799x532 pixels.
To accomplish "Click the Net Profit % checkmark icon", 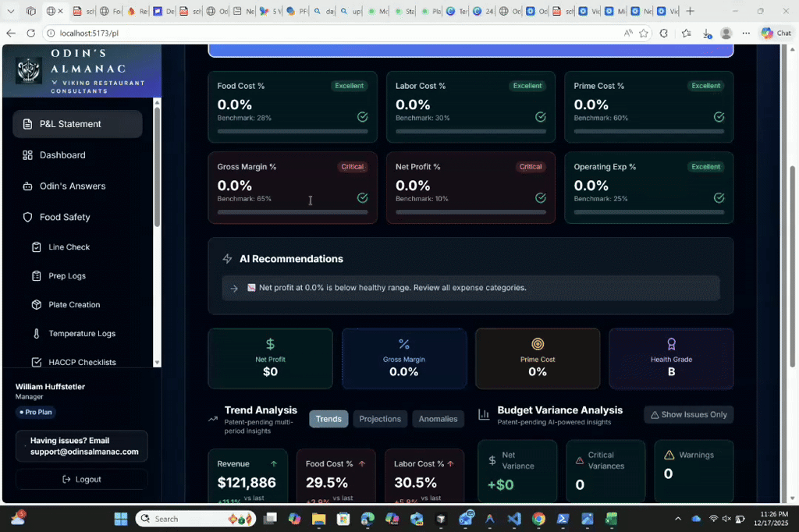I will pyautogui.click(x=541, y=197).
